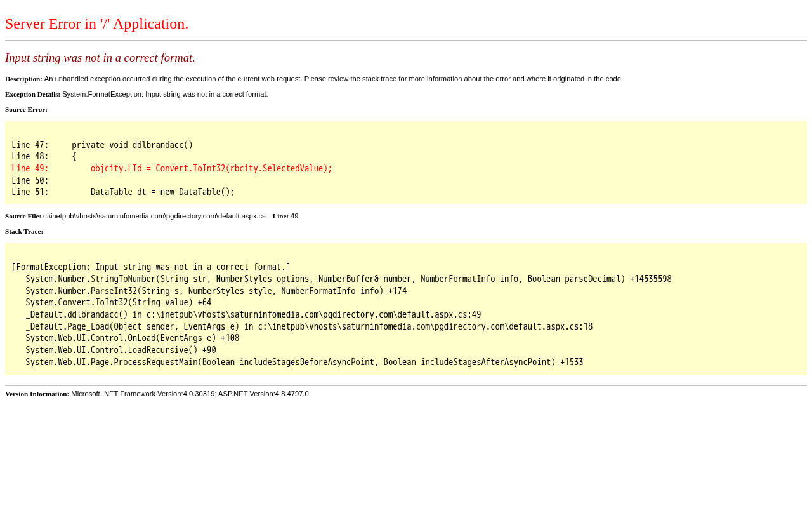Screen dimensions: 812x508
Task: Click the opening brace on Line 48
Action: (74, 157)
